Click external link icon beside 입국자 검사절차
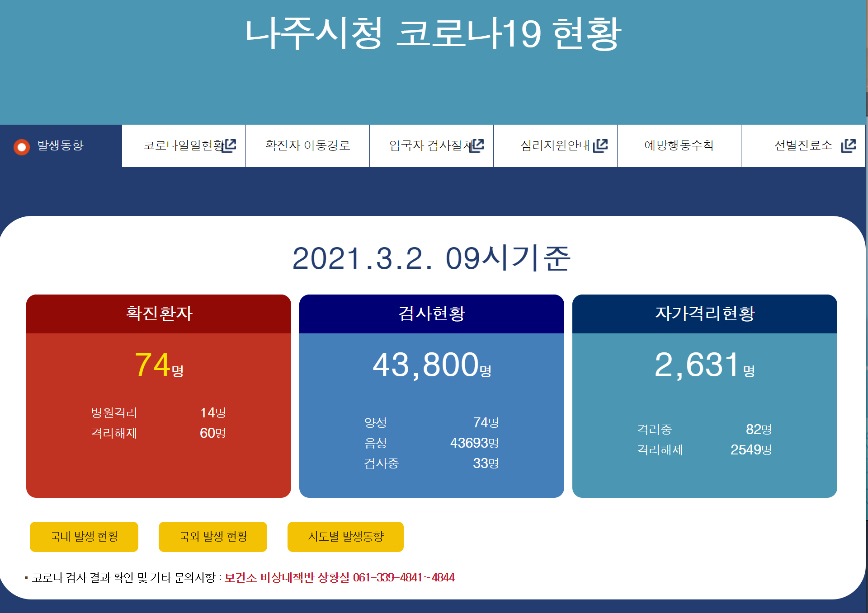Screen dimensions: 868x613 click(478, 145)
